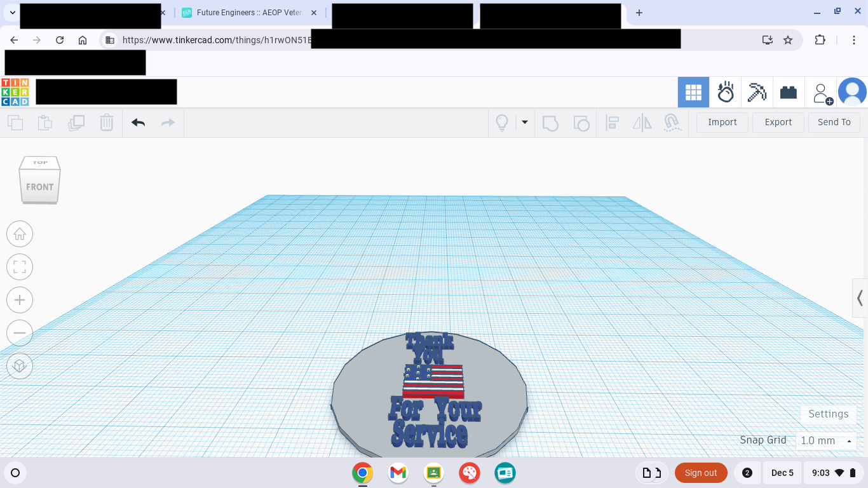The width and height of the screenshot is (868, 488).
Task: Switch to Future Engineers AEOP tab
Action: 248,13
